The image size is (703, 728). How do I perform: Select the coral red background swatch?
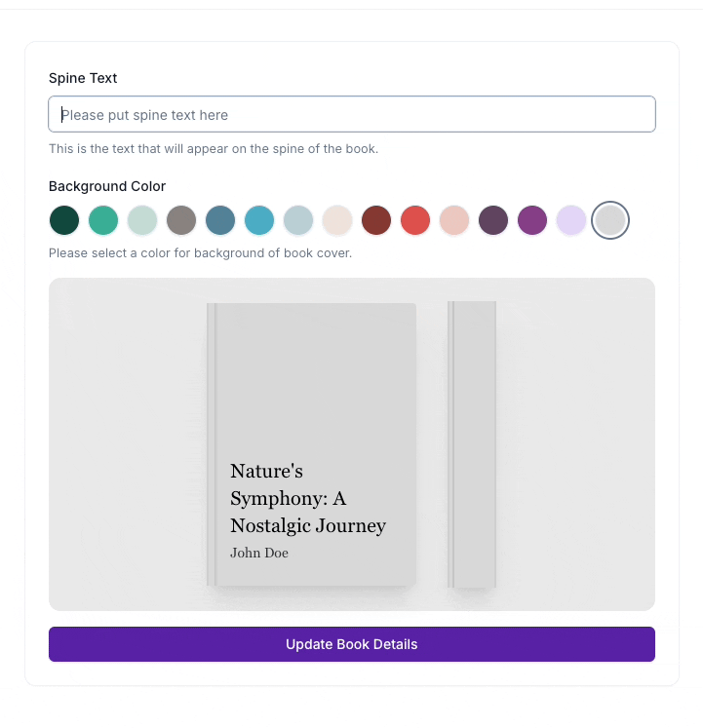(x=415, y=220)
